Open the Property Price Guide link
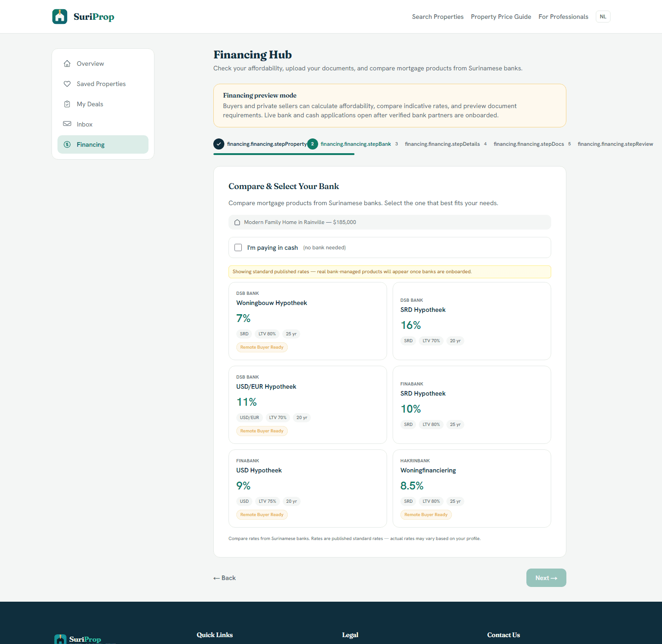This screenshot has width=662, height=644. (x=501, y=17)
